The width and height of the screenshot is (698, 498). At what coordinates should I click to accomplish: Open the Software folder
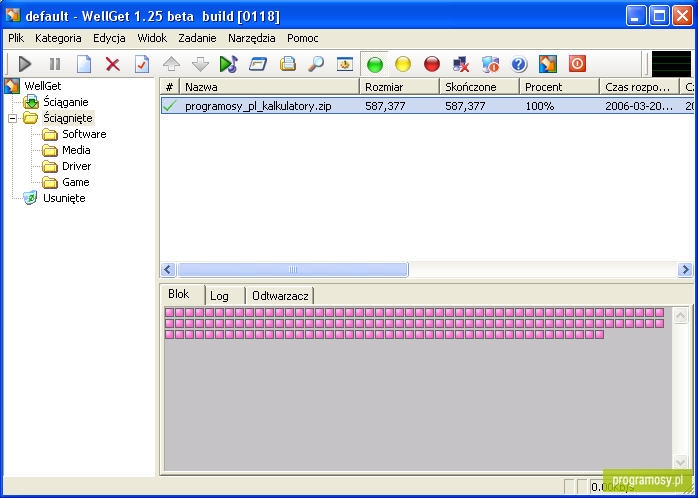point(84,134)
